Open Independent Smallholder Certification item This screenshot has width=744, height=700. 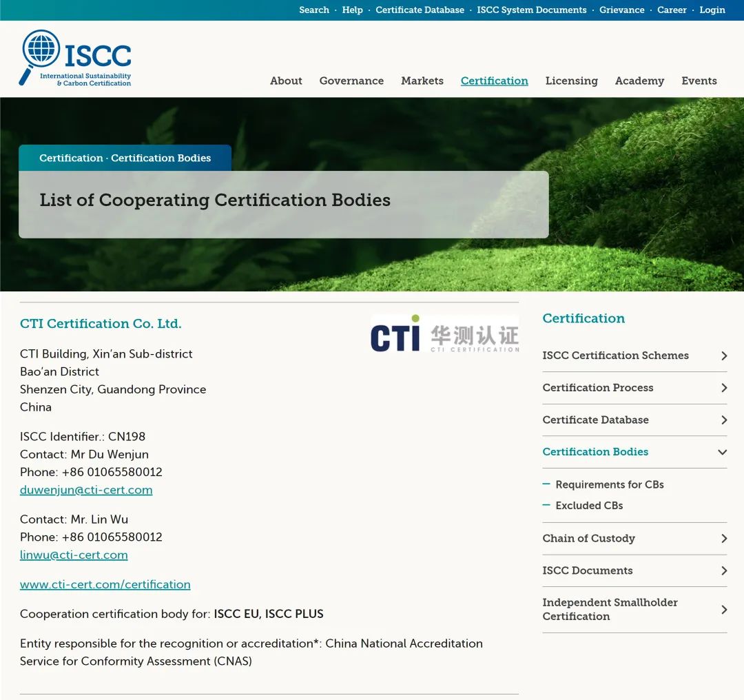coord(610,609)
